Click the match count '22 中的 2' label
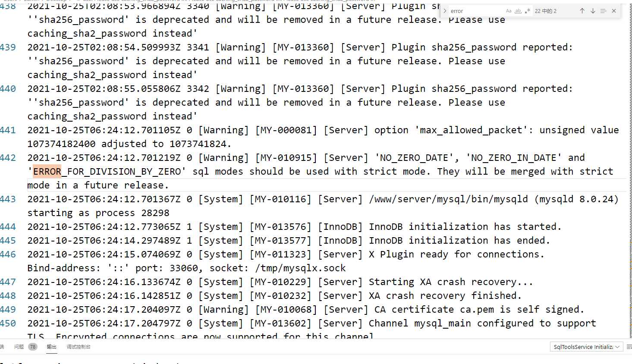The image size is (632, 364). click(x=546, y=11)
